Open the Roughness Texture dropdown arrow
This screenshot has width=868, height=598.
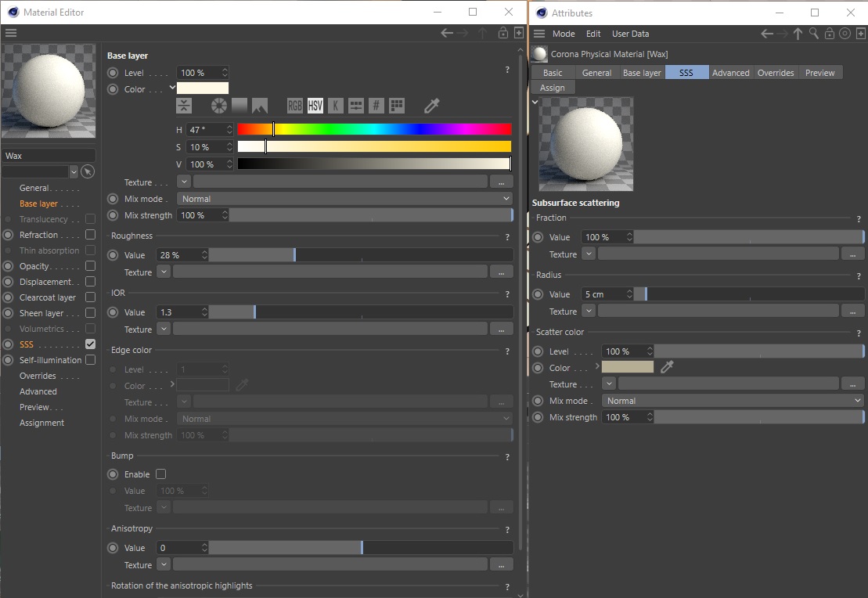[164, 272]
